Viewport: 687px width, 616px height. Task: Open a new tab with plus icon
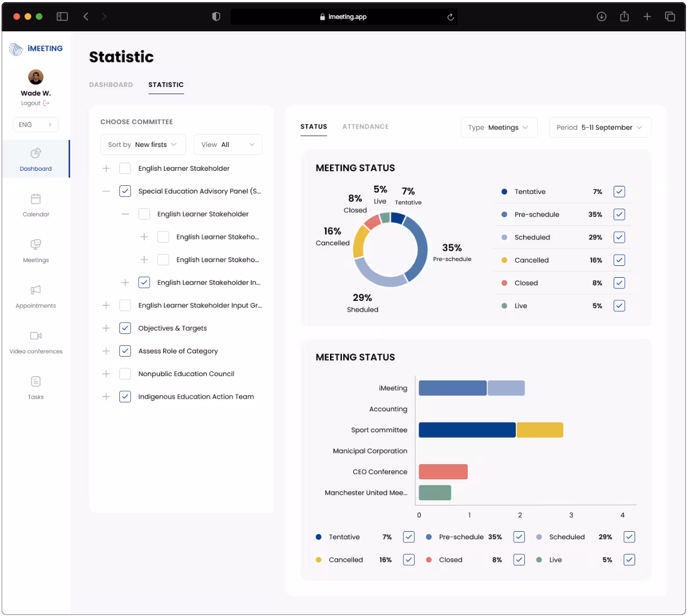click(x=647, y=17)
